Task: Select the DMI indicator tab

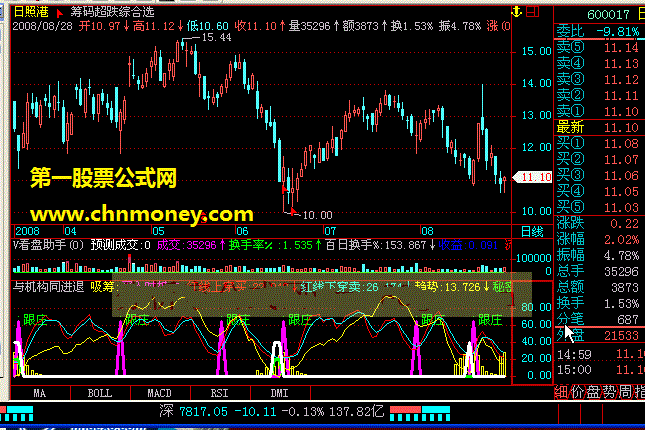Action: click(x=280, y=393)
